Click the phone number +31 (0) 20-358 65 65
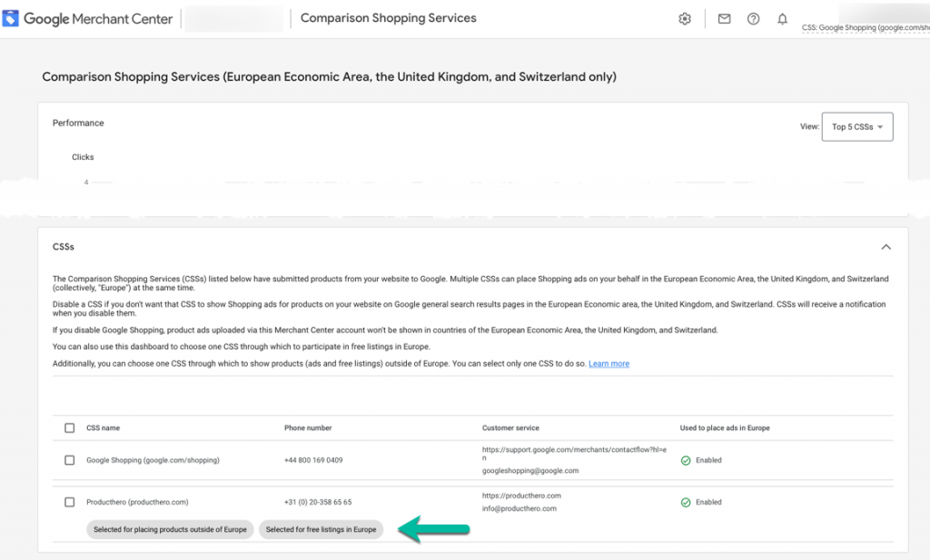930x560 pixels. pos(318,503)
